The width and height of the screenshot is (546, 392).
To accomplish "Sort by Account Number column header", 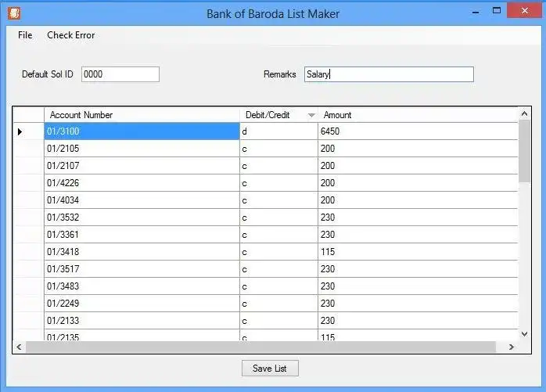I will (142, 115).
